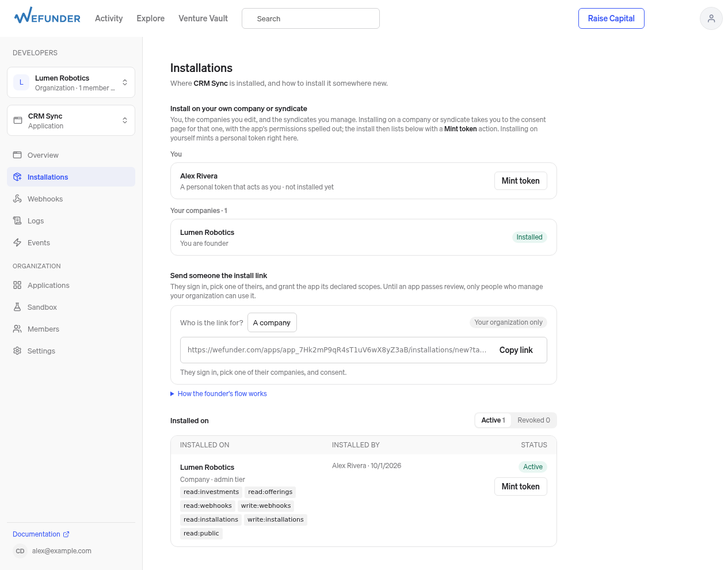Image resolution: width=728 pixels, height=570 pixels.
Task: Click the Settings gear icon
Action: 17,351
